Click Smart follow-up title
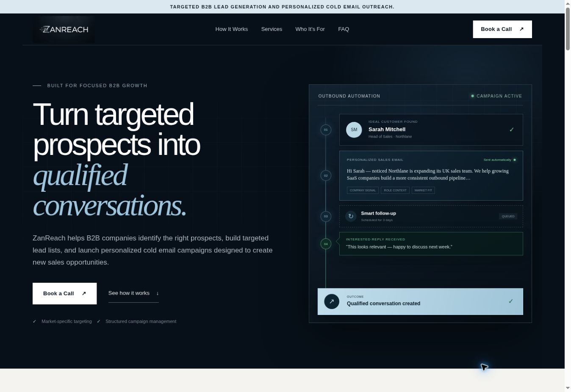571x392 pixels. pos(379,213)
